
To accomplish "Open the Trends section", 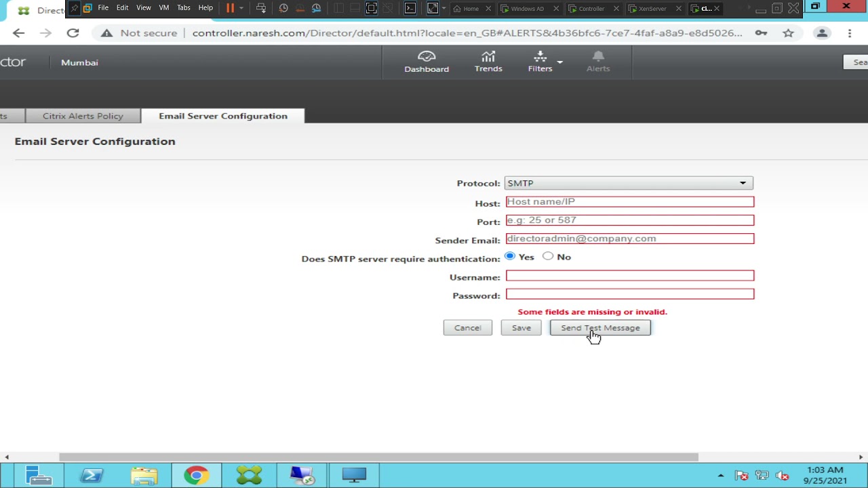I will click(x=488, y=62).
